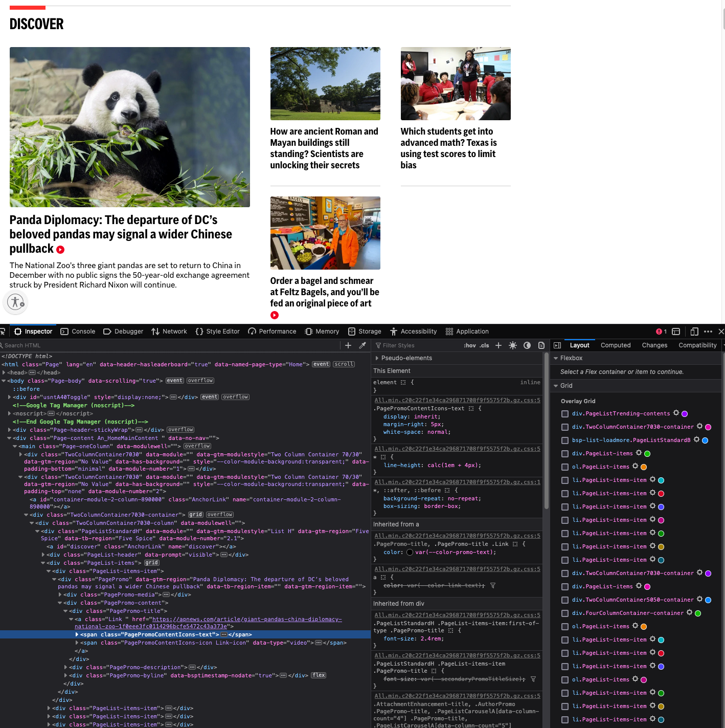Toggle light color scheme simulation icon
Viewport: 725px width, 728px height.
[x=513, y=345]
